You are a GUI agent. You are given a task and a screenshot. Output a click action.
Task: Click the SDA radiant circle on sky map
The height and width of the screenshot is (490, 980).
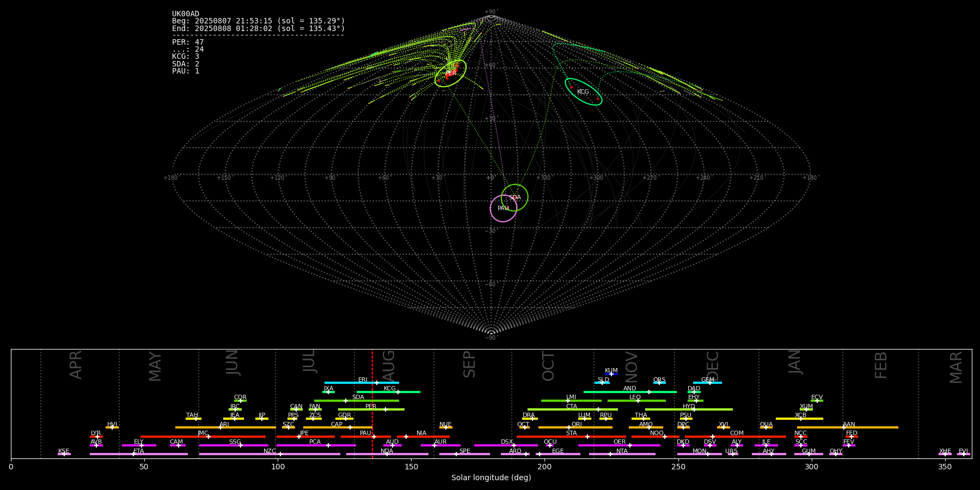coord(514,198)
